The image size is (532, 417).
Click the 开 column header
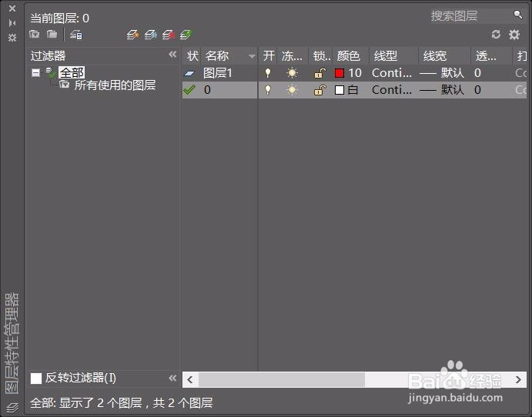tap(269, 56)
